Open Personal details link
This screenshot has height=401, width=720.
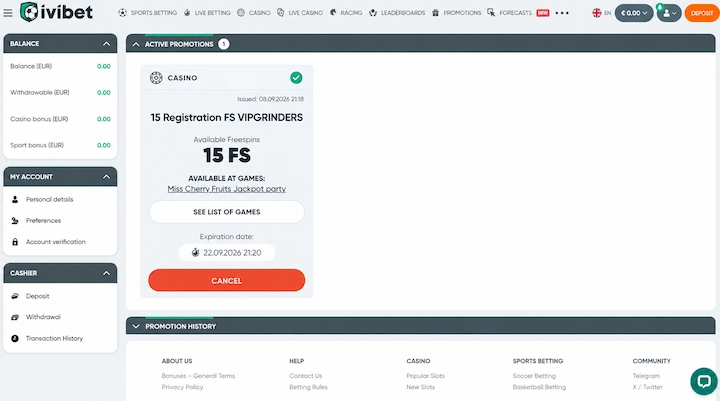pos(50,199)
